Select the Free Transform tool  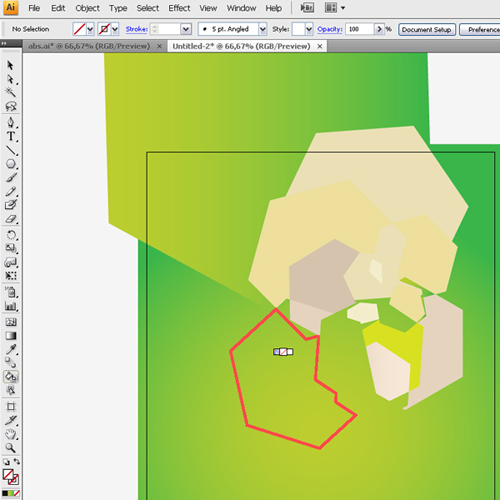tap(11, 276)
